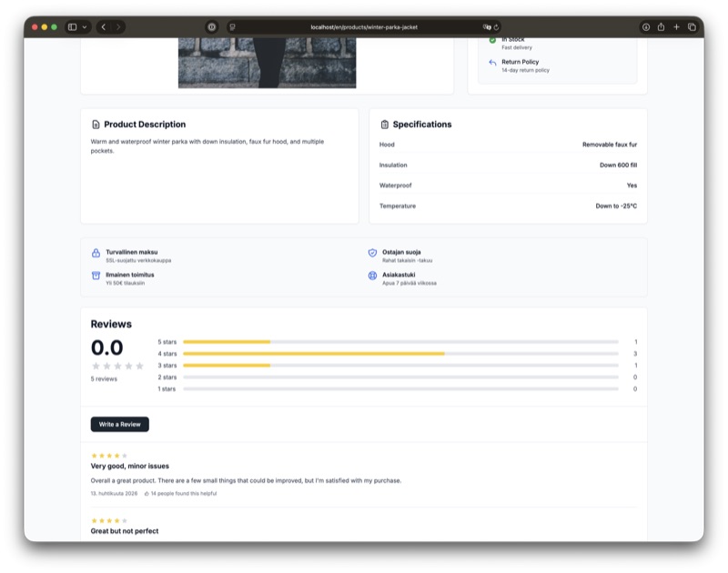This screenshot has width=728, height=573.
Task: Click the privacy shield icon in toolbar
Action: 212,27
